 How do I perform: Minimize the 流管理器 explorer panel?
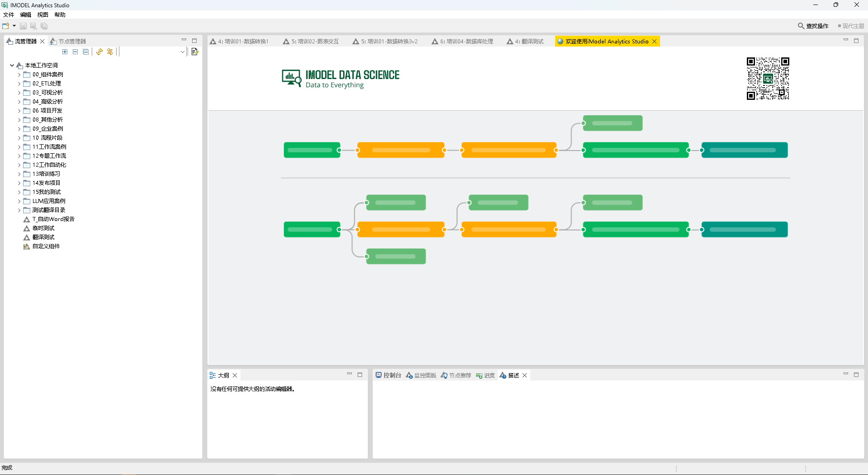(x=184, y=40)
